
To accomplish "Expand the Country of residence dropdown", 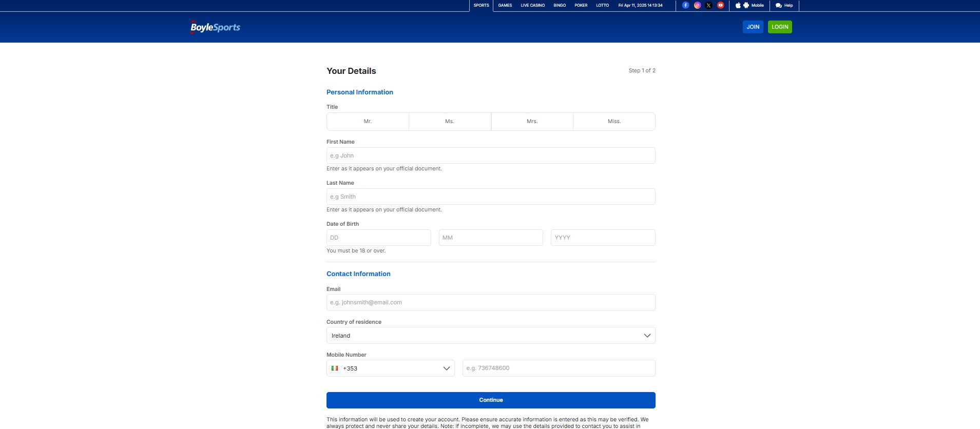I will (491, 336).
